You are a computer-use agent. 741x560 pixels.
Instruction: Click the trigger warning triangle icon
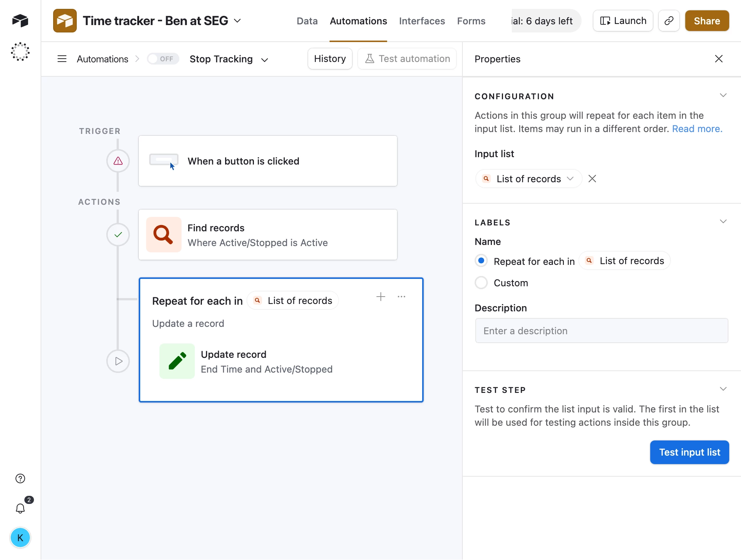coord(118,161)
